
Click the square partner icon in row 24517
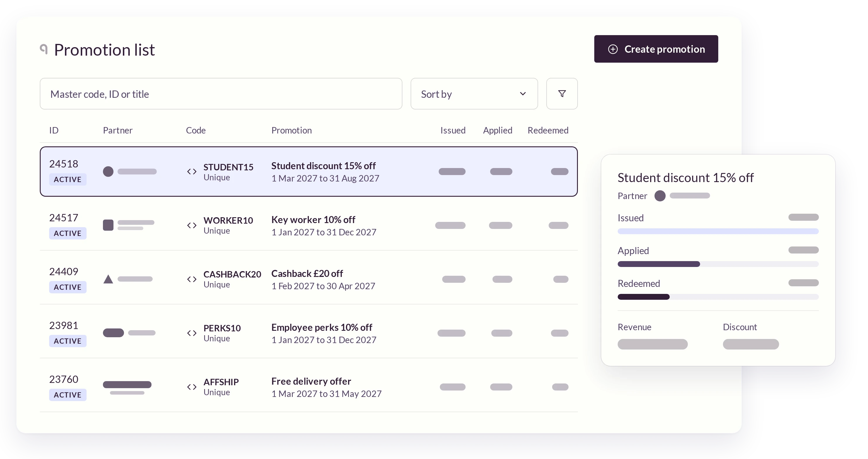(x=108, y=225)
